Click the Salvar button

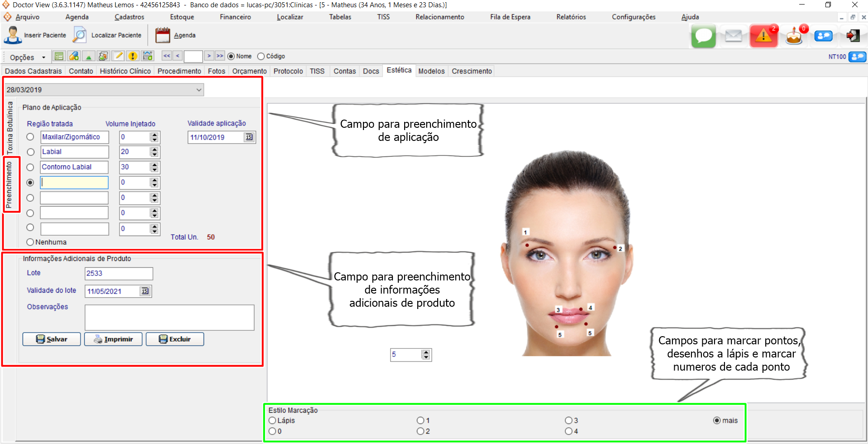[x=52, y=339]
